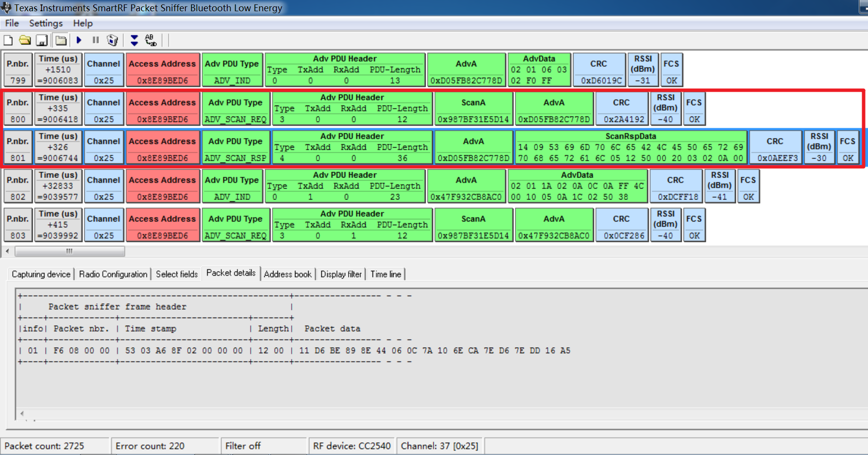Click CRC value 0x2A4192

(624, 119)
